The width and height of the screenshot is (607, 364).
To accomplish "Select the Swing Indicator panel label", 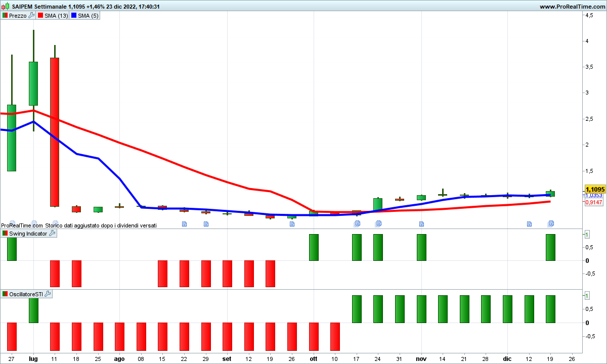I will [x=28, y=234].
